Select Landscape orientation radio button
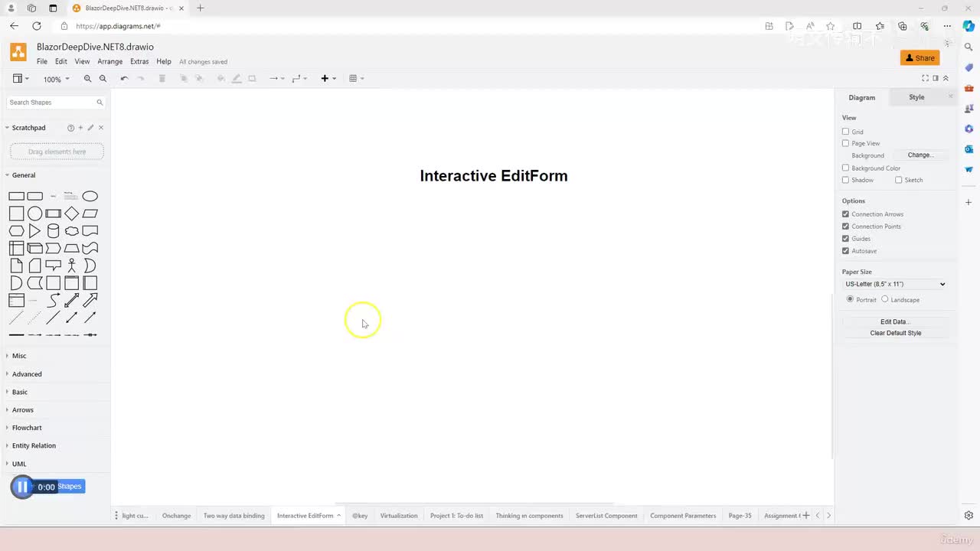This screenshot has height=551, width=980. click(x=885, y=299)
